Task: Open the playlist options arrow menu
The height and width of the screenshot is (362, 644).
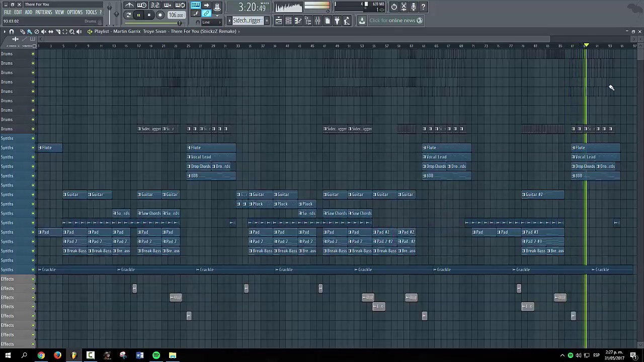Action: [x=5, y=31]
